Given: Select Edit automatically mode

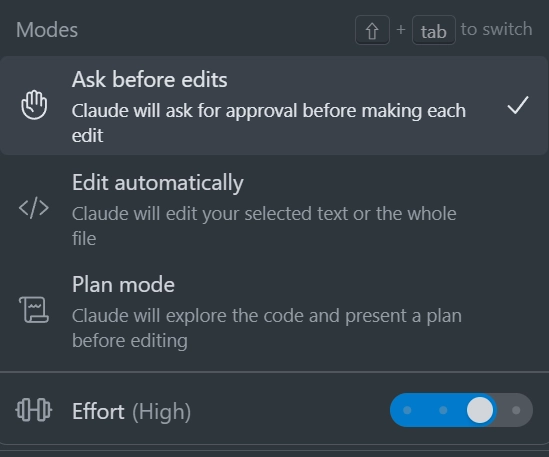Looking at the screenshot, I should 274,209.
